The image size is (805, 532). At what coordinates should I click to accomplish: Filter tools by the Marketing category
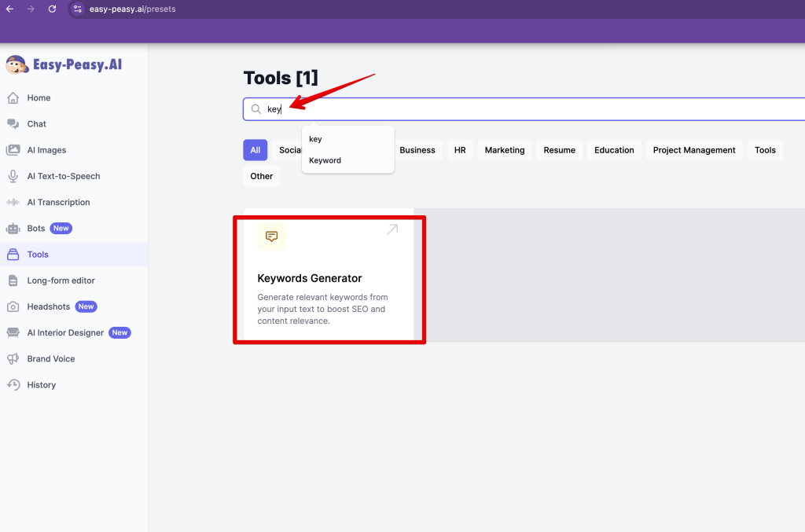[x=504, y=150]
